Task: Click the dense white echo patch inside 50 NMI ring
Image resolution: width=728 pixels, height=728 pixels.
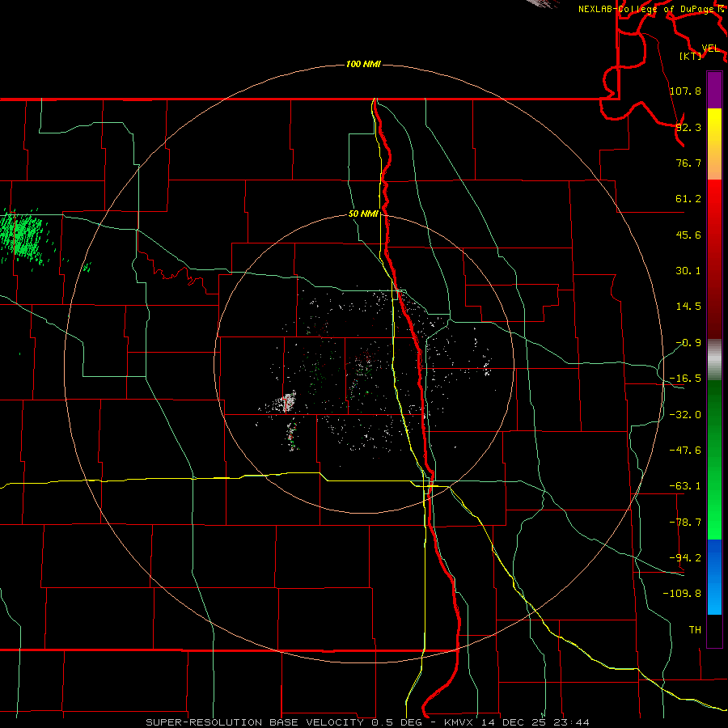Action: (288, 402)
